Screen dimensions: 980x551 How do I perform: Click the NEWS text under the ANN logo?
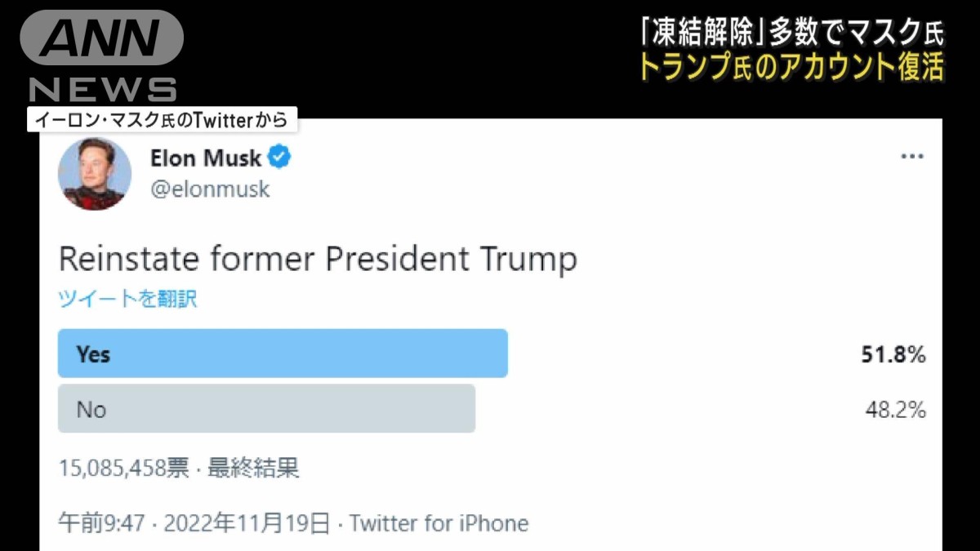[x=103, y=88]
